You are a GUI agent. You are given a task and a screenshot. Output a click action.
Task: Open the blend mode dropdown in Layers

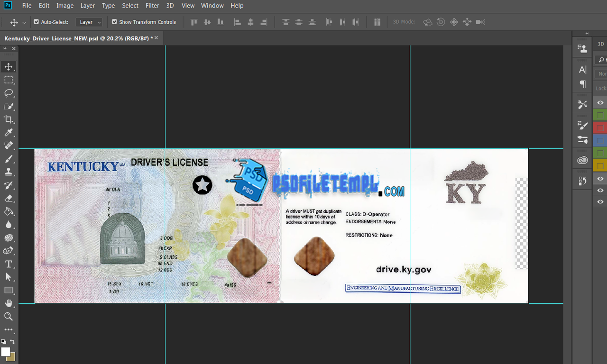(x=601, y=74)
